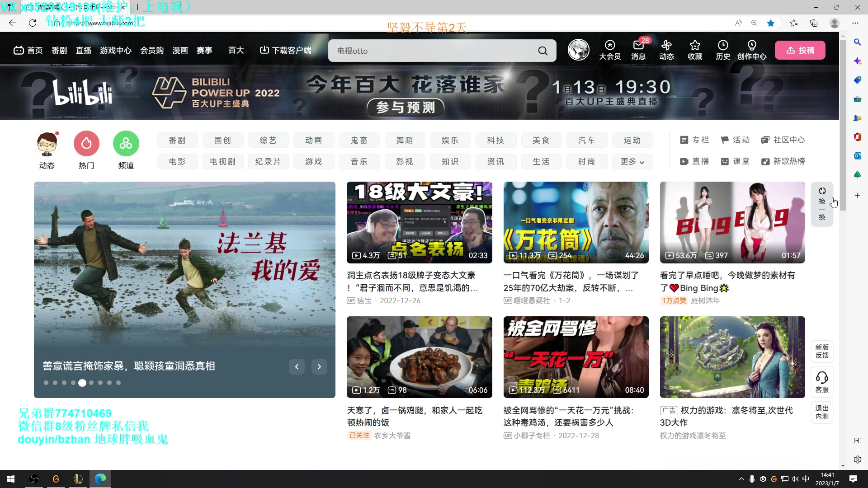This screenshot has width=868, height=488.
Task: Click the Edge icon in the taskbar
Action: [100, 479]
